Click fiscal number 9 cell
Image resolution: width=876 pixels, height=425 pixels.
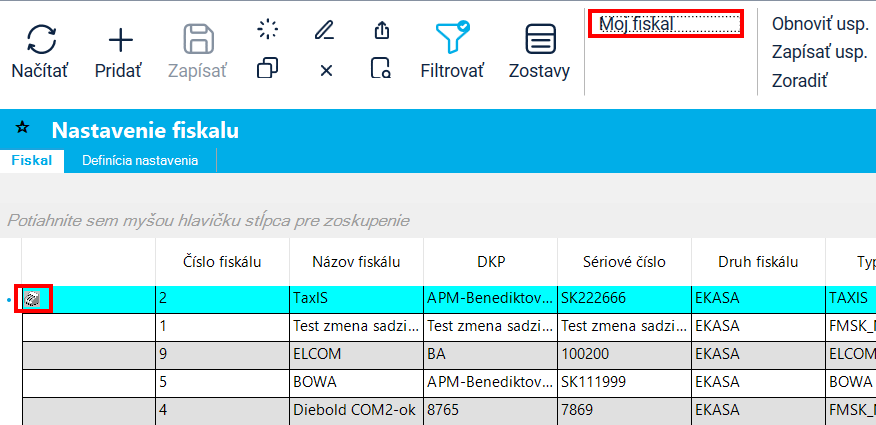[x=222, y=355]
